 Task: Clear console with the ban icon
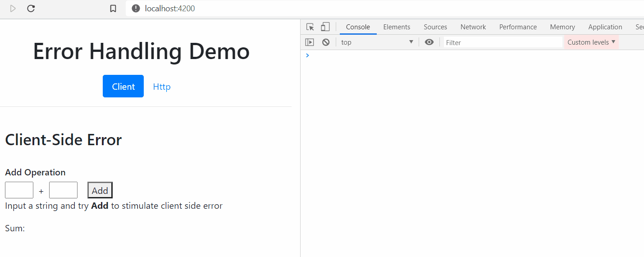[x=325, y=42]
